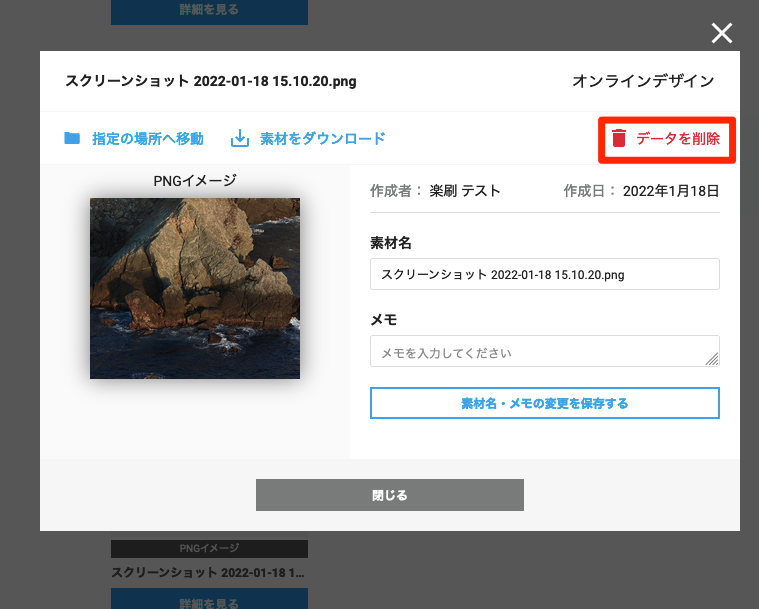Viewport: 759px width, 609px height.
Task: Click the truncated screenshot filename below dialog
Action: pos(208,573)
